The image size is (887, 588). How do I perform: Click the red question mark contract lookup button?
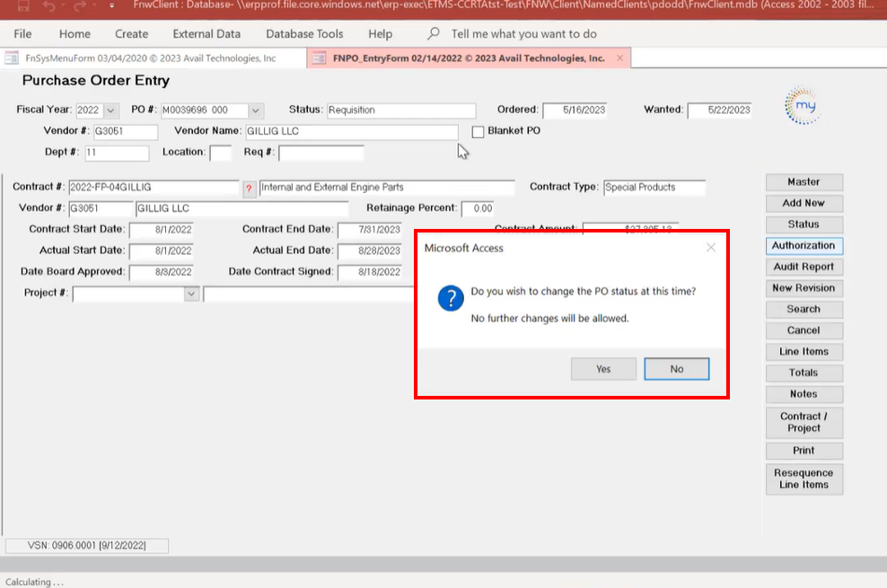[x=250, y=189]
